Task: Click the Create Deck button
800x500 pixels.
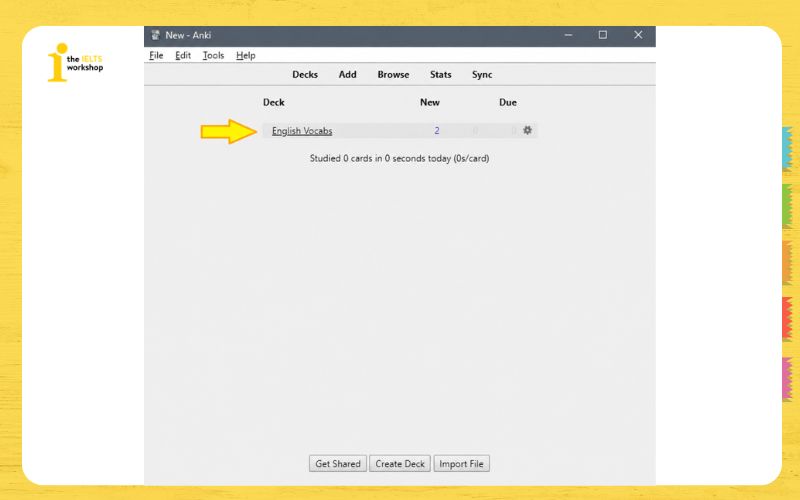Action: pos(400,464)
